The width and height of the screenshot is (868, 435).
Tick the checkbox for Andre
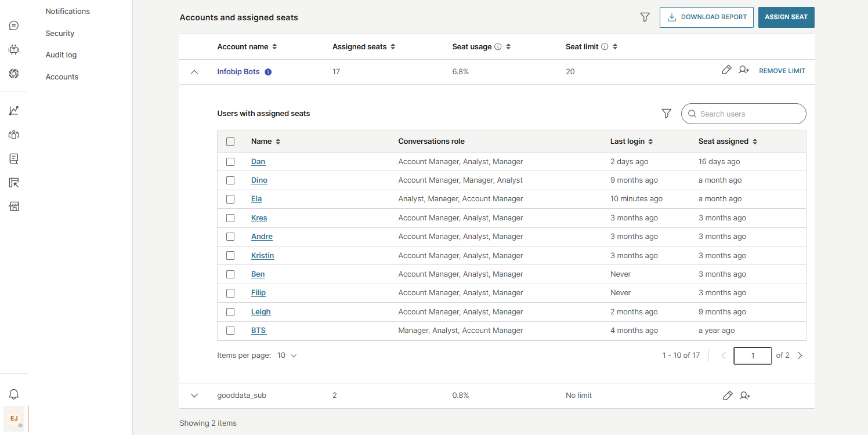[230, 237]
